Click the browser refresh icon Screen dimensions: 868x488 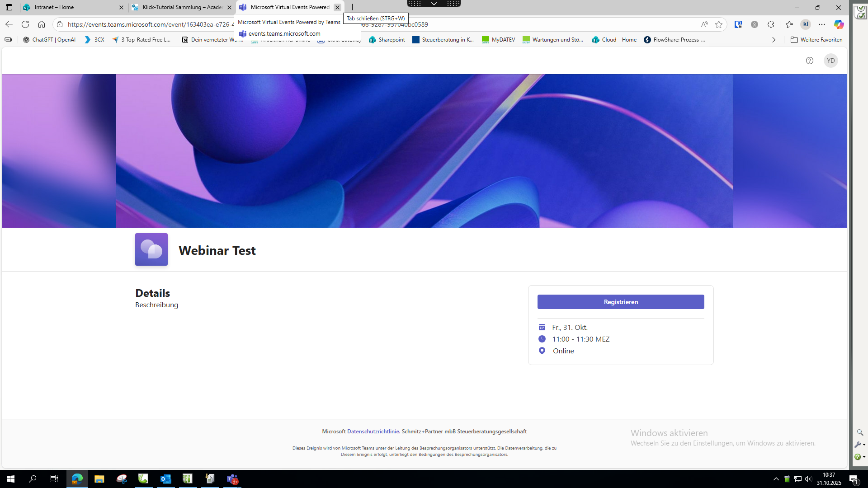click(x=25, y=24)
